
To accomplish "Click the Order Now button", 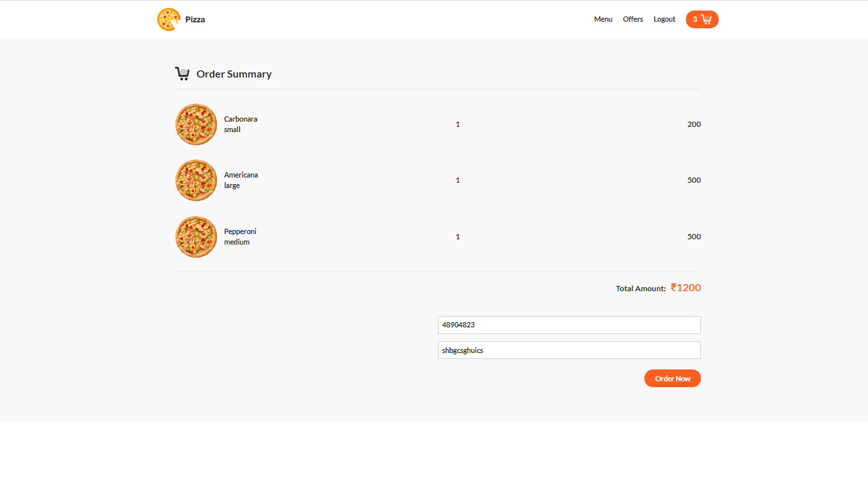I will click(x=672, y=378).
